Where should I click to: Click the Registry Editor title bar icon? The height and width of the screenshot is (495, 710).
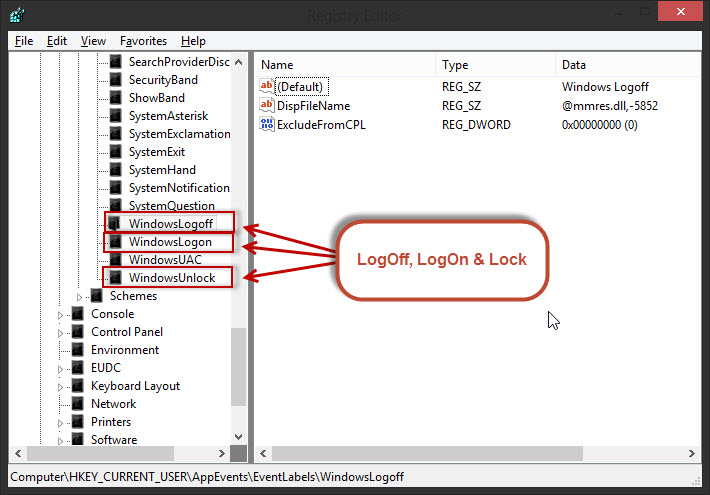(x=17, y=15)
